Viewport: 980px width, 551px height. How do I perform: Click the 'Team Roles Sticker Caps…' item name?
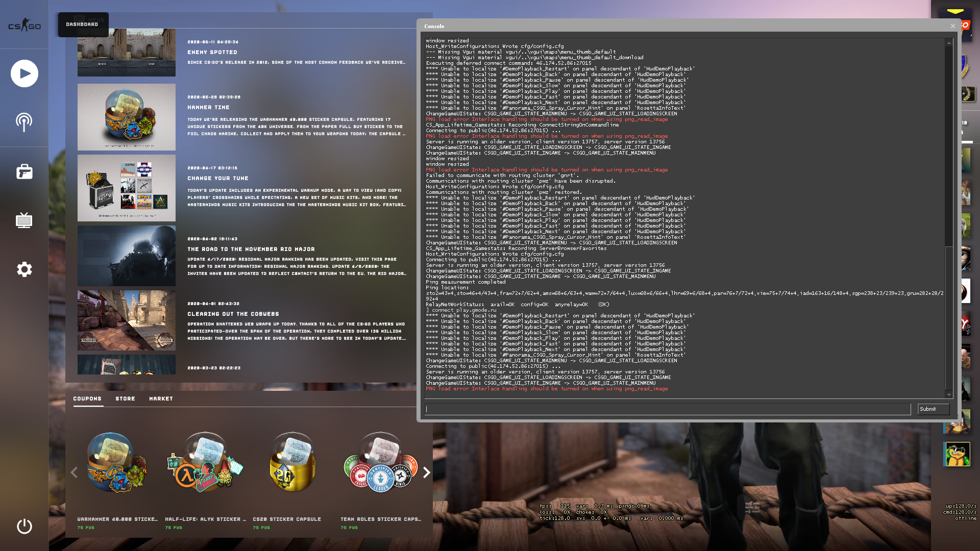(381, 519)
